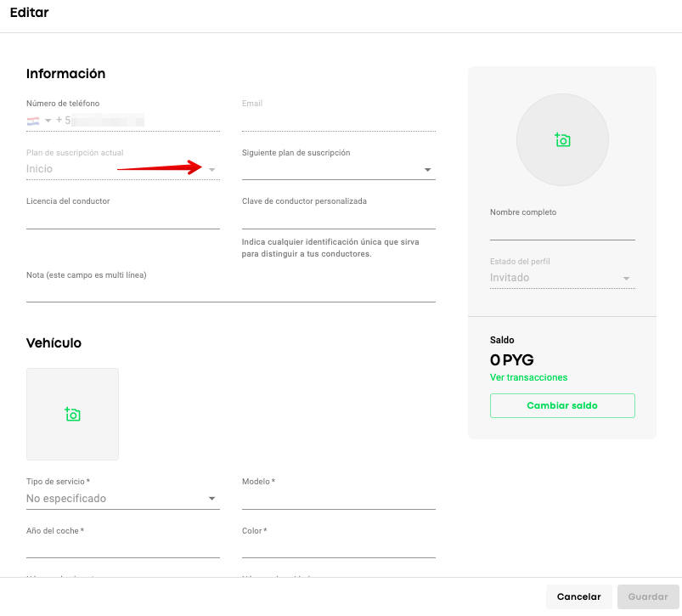The width and height of the screenshot is (682, 616).
Task: Click the Guardar button
Action: [x=648, y=596]
